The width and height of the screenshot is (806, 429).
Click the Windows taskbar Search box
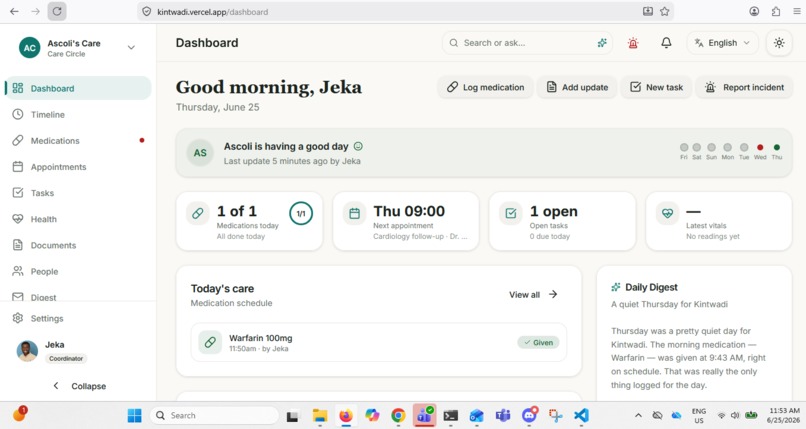tap(214, 415)
